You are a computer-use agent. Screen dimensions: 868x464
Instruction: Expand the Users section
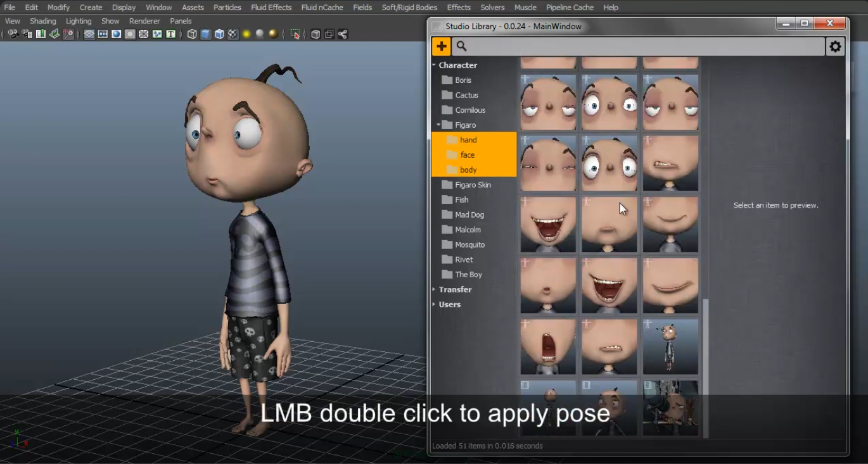click(434, 304)
